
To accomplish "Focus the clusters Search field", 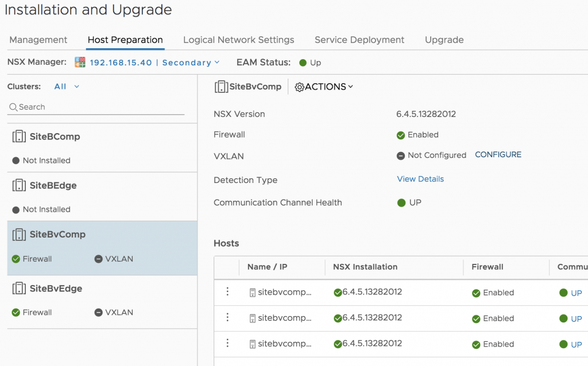I will [96, 107].
